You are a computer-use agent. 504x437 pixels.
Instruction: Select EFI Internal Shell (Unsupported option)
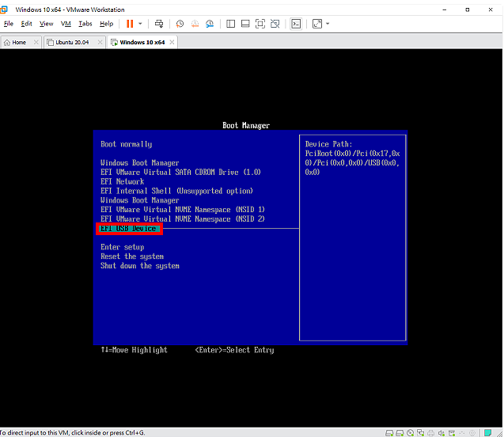[x=176, y=191]
